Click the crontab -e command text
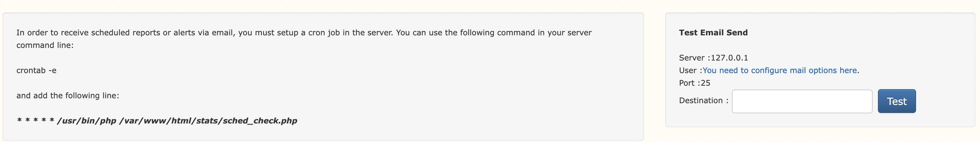Image resolution: width=980 pixels, height=142 pixels. (36, 70)
